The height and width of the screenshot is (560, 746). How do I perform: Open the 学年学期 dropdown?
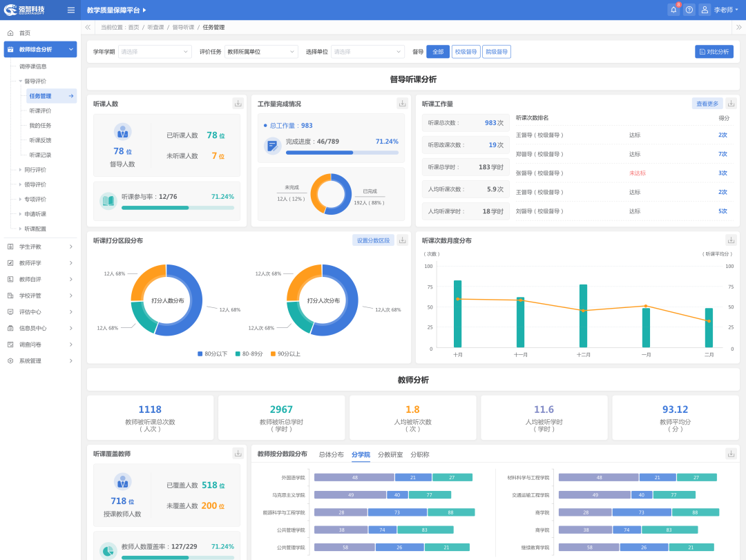(x=155, y=52)
